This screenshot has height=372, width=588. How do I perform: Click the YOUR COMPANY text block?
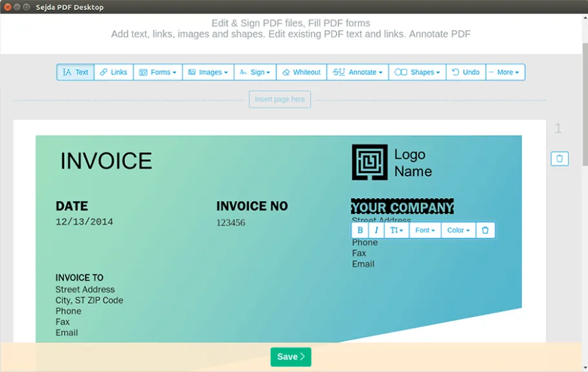click(402, 207)
